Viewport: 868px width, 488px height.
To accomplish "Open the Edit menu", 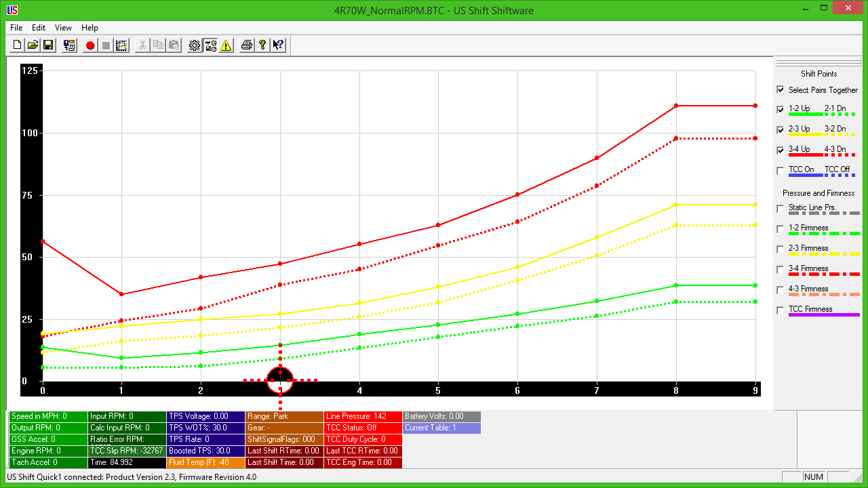I will (x=39, y=28).
